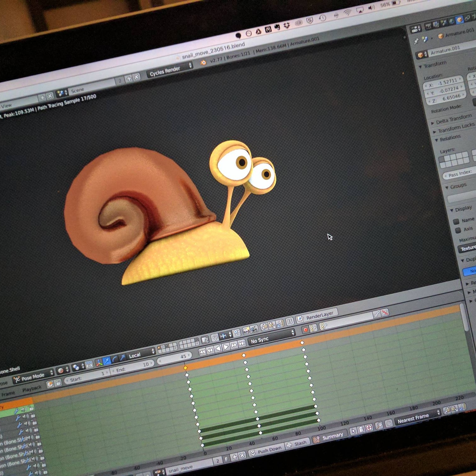The width and height of the screenshot is (476, 476).
Task: Click the current frame field showing 45
Action: pyautogui.click(x=174, y=357)
